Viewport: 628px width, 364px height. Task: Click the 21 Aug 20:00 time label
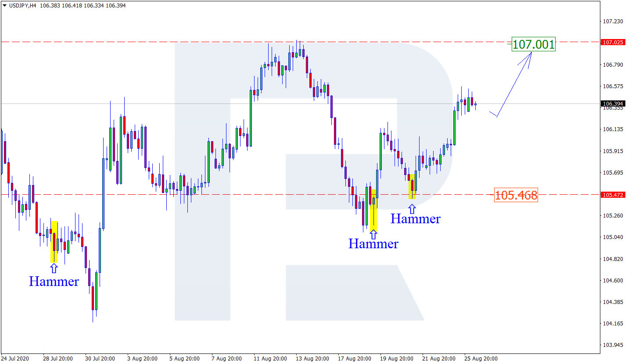coord(439,359)
